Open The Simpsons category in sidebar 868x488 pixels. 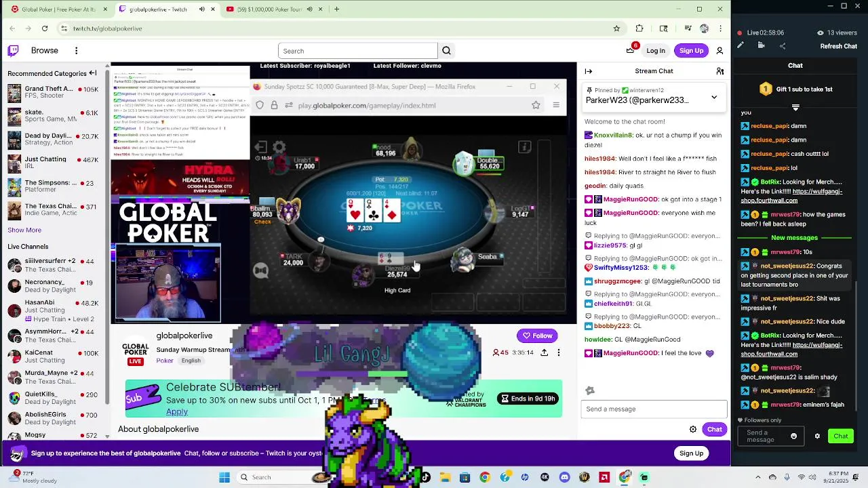coord(53,186)
